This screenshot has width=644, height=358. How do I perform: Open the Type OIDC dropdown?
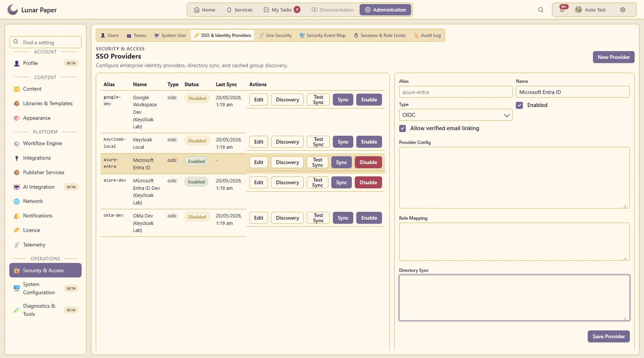pos(456,115)
